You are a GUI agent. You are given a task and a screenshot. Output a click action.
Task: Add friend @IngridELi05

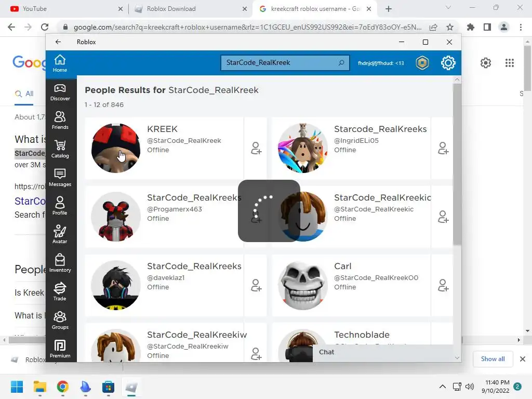point(443,148)
